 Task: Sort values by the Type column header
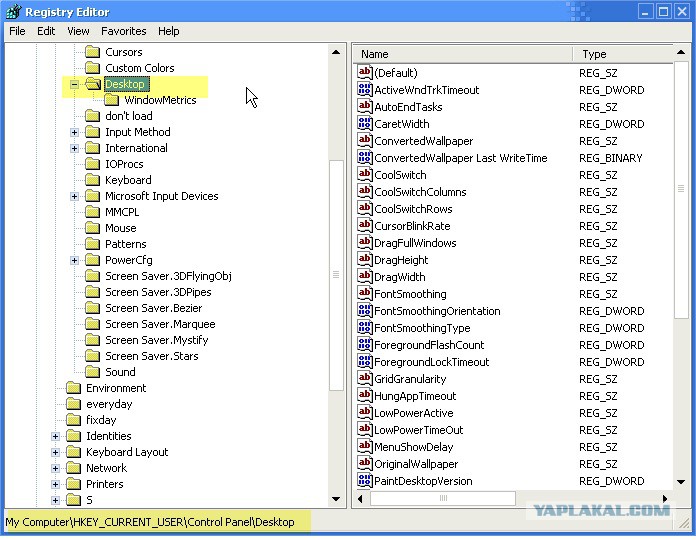622,54
